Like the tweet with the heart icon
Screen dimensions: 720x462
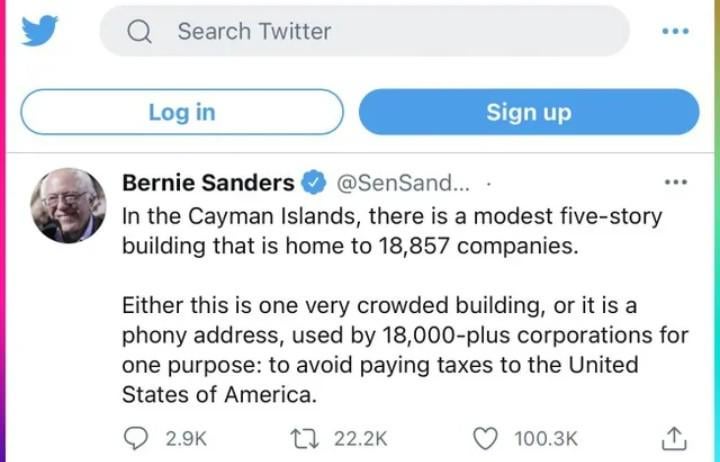(x=486, y=438)
